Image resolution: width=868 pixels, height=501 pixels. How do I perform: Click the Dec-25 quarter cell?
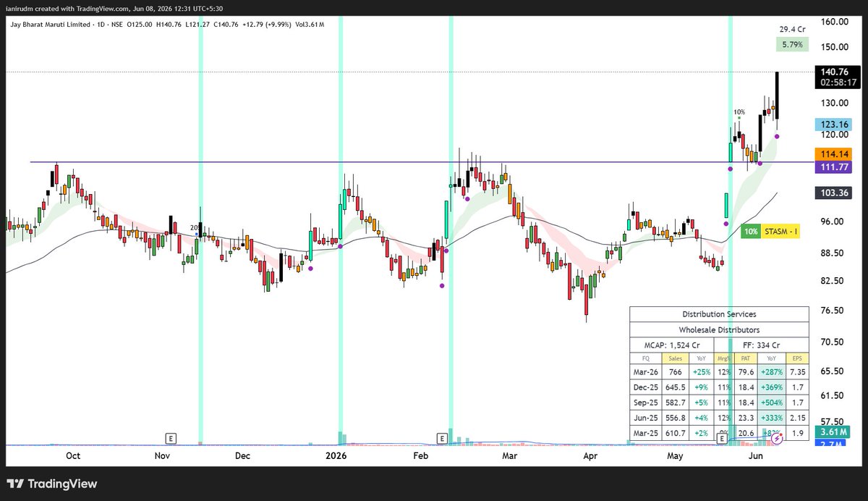coord(646,387)
